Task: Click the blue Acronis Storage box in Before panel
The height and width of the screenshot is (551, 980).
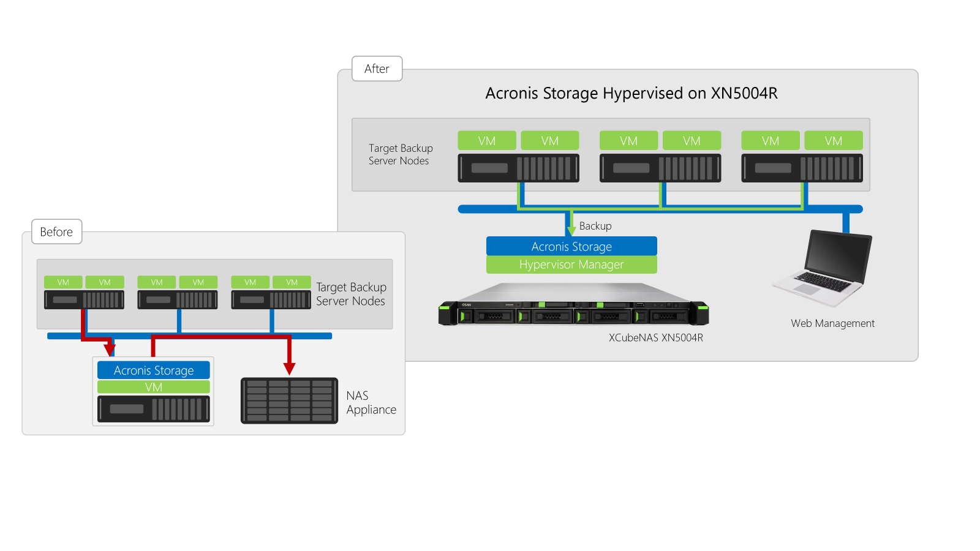Action: tap(154, 370)
